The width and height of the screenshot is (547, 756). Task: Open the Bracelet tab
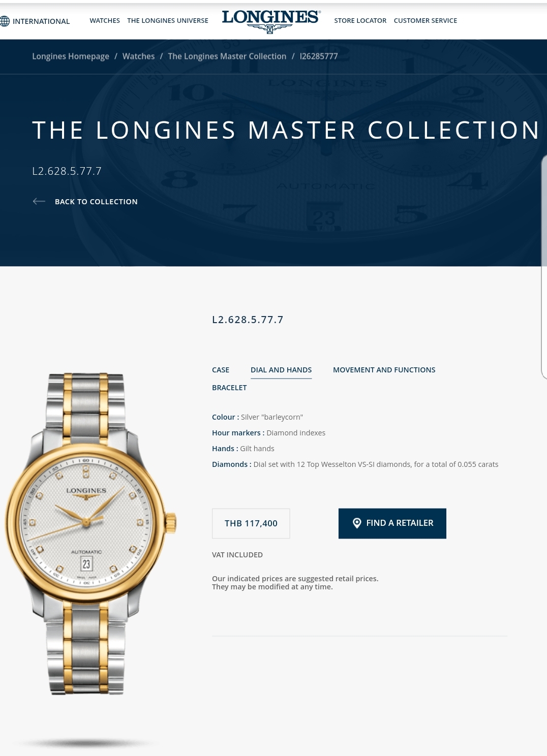pyautogui.click(x=229, y=388)
